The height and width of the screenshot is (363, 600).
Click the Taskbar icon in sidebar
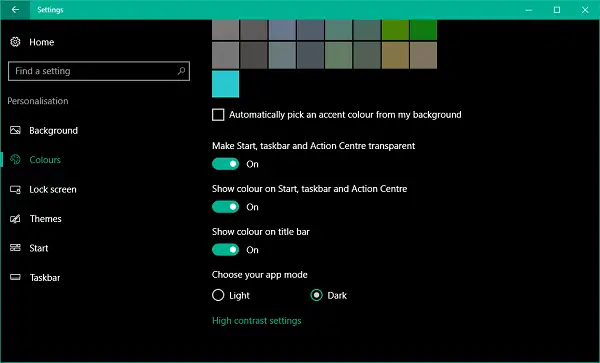point(15,277)
